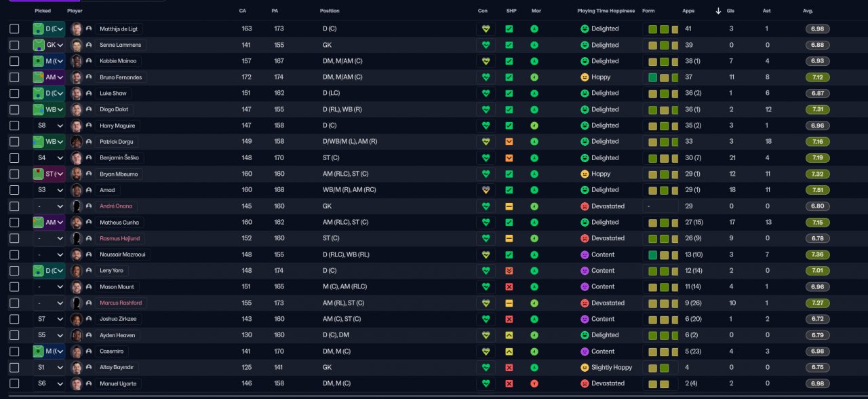Image resolution: width=868 pixels, height=399 pixels.
Task: Click Kobbie Mainoo's player info icon
Action: 89,61
